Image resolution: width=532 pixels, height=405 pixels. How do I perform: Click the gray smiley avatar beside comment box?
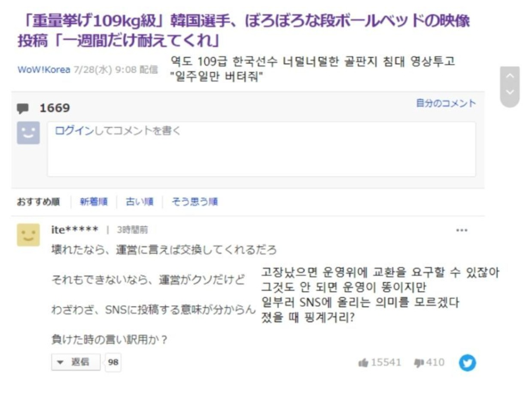(x=28, y=133)
